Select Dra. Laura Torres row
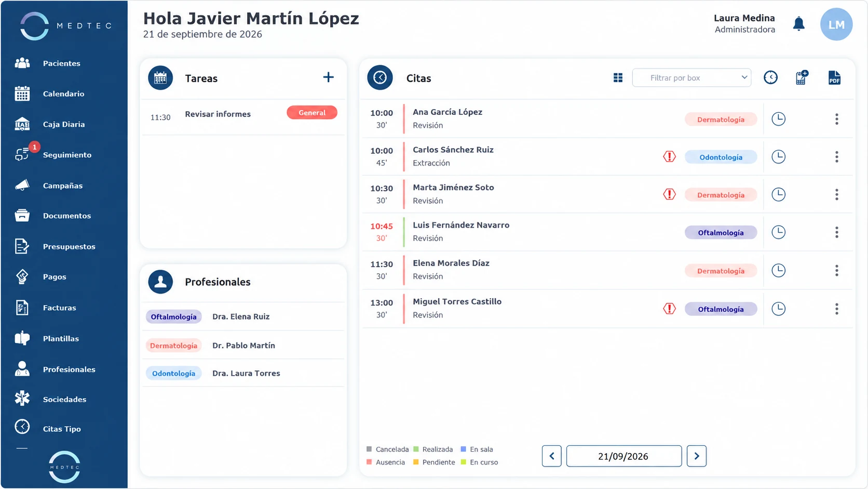The height and width of the screenshot is (489, 868). coord(243,373)
